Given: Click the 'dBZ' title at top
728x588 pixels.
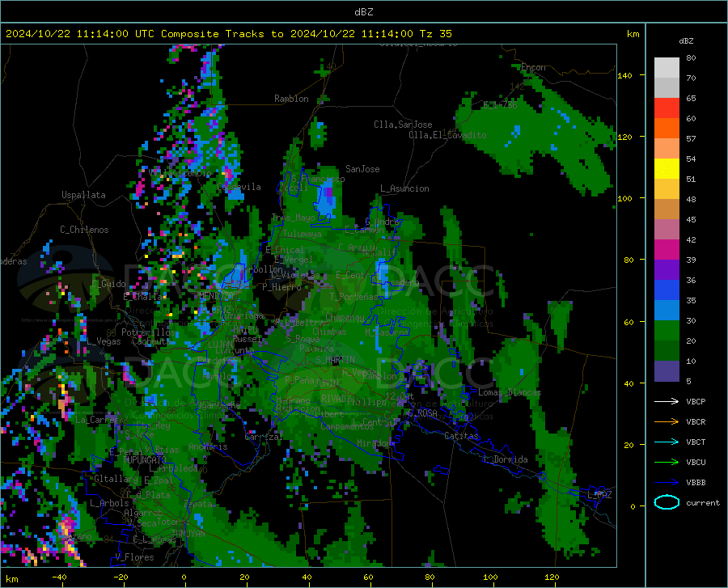Looking at the screenshot, I should click(x=363, y=12).
